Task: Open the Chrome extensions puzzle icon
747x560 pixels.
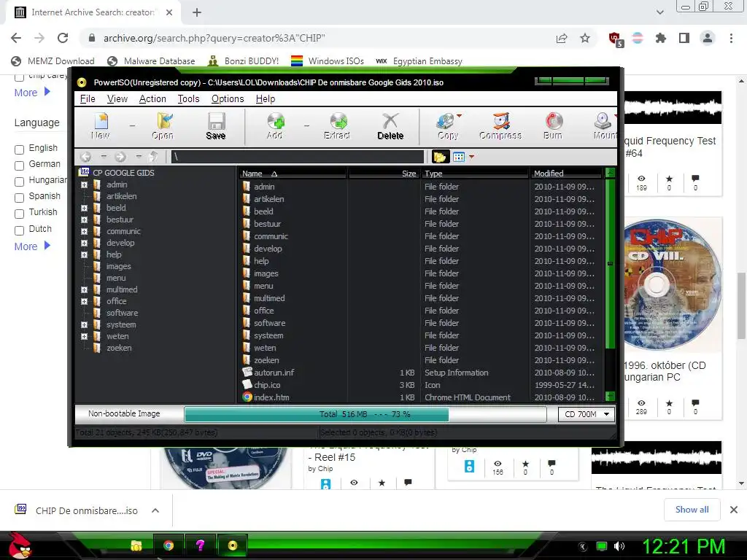Action: [x=661, y=38]
